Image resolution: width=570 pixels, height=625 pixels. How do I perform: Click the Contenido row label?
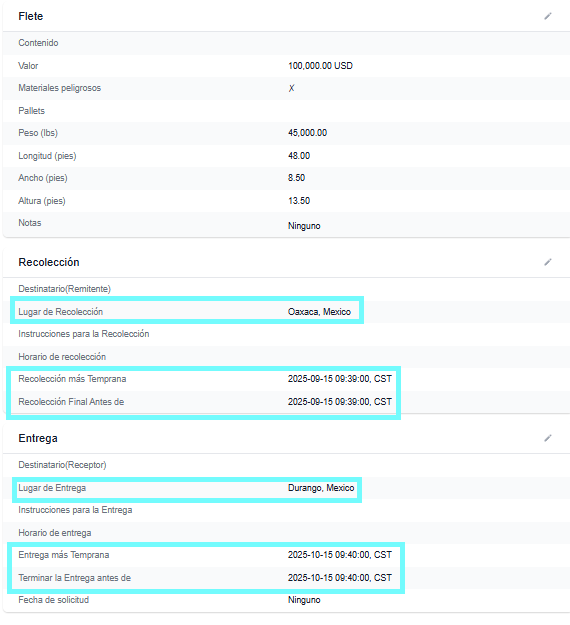[38, 43]
